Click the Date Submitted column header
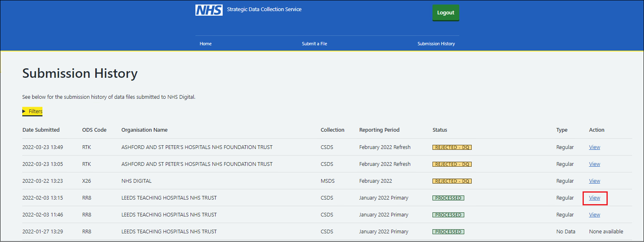Screen dimensions: 644x242 (x=41, y=130)
